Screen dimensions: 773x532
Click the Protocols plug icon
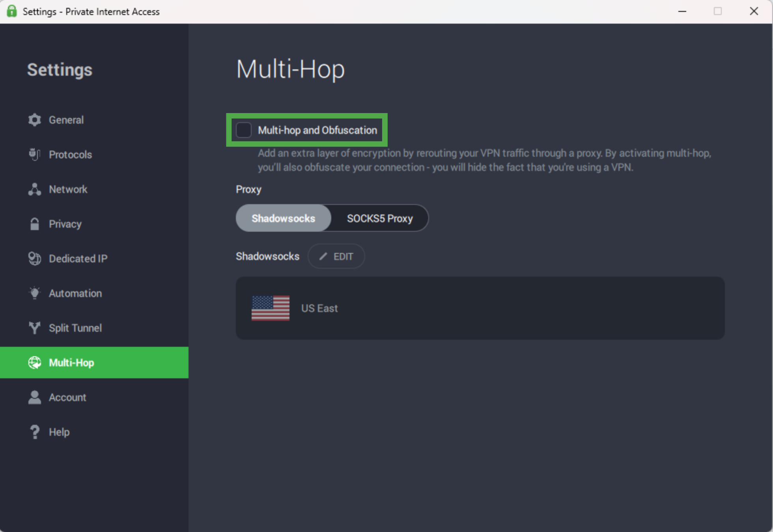35,154
